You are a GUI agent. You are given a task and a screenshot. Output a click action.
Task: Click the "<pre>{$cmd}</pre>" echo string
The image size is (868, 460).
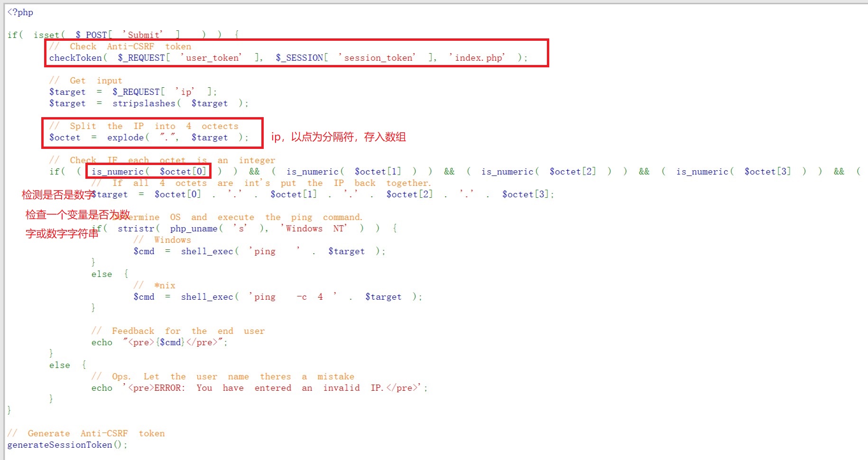pos(173,342)
